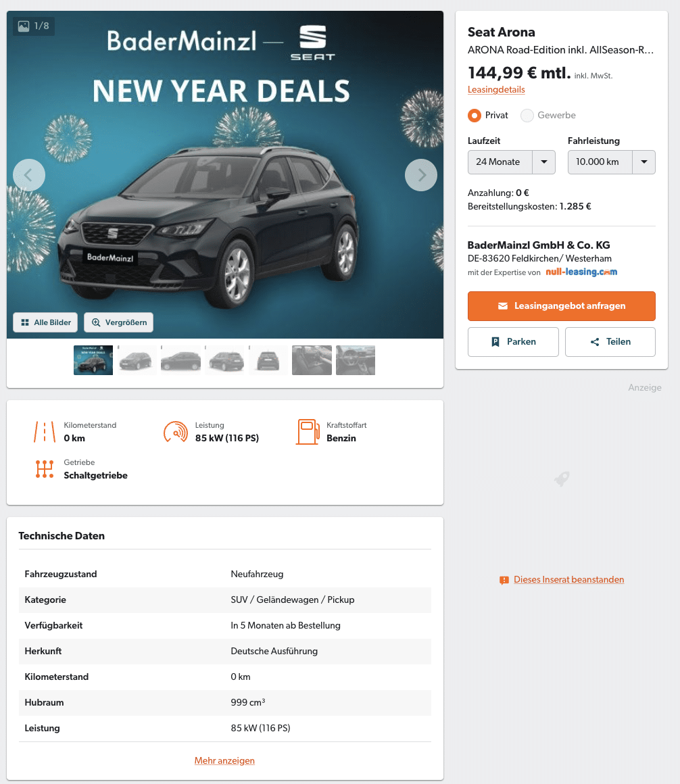Open the Fahrleistung 10.000 km dropdown
This screenshot has height=784, width=680.
coord(612,162)
